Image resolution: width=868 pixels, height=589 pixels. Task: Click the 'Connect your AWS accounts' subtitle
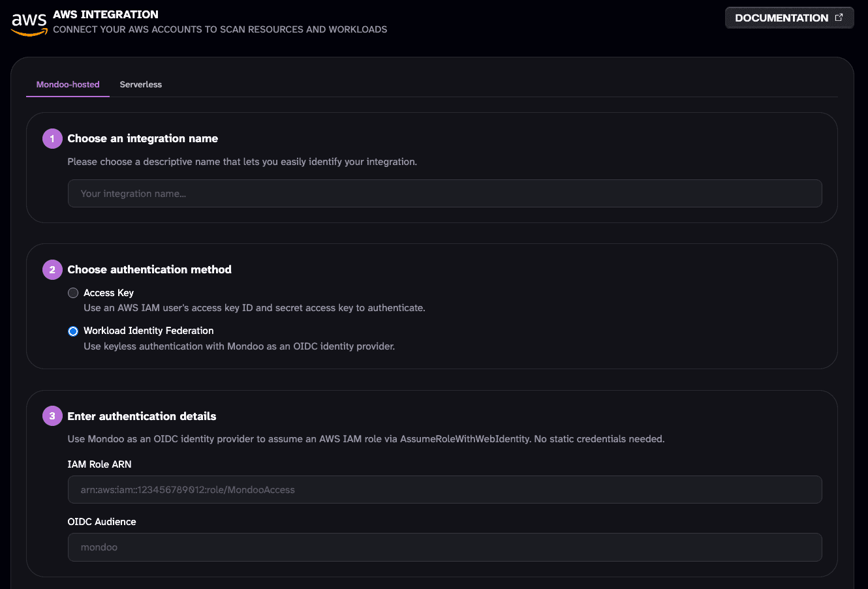(x=220, y=29)
